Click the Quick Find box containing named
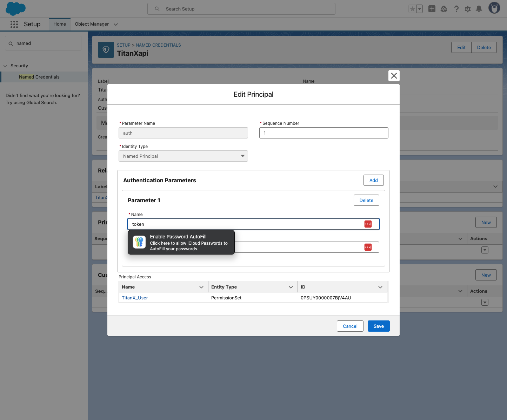The image size is (507, 420). click(x=43, y=43)
